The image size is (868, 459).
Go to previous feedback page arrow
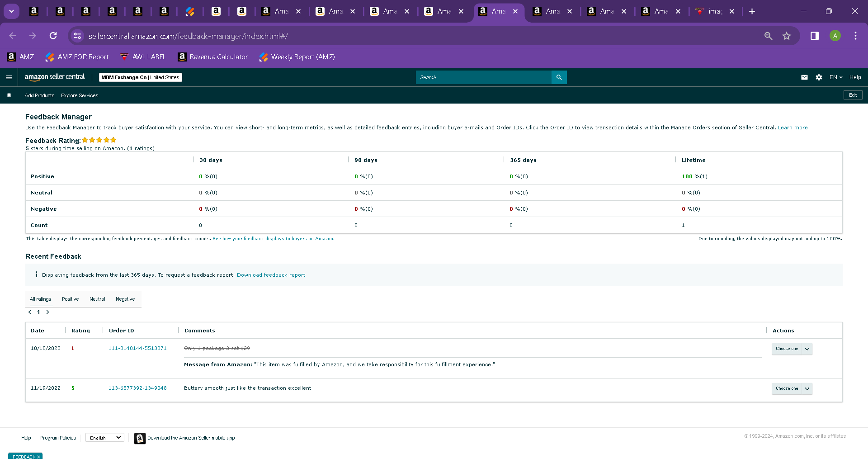[x=30, y=312]
